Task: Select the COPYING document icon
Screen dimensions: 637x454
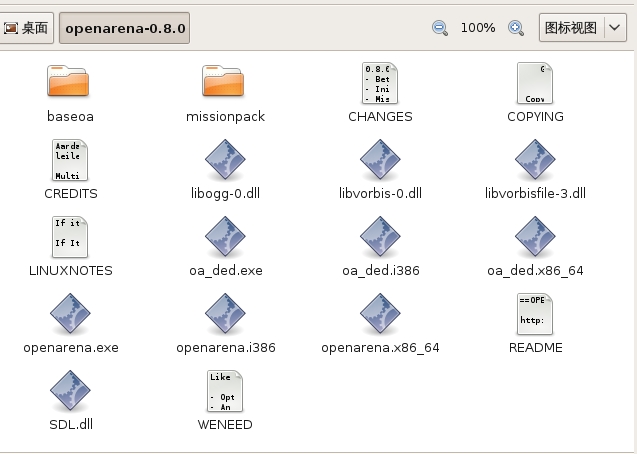Action: (x=535, y=83)
